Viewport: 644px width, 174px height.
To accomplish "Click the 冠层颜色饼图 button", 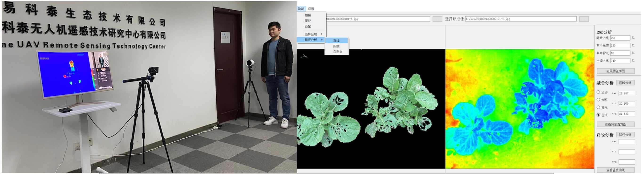I will (616, 71).
